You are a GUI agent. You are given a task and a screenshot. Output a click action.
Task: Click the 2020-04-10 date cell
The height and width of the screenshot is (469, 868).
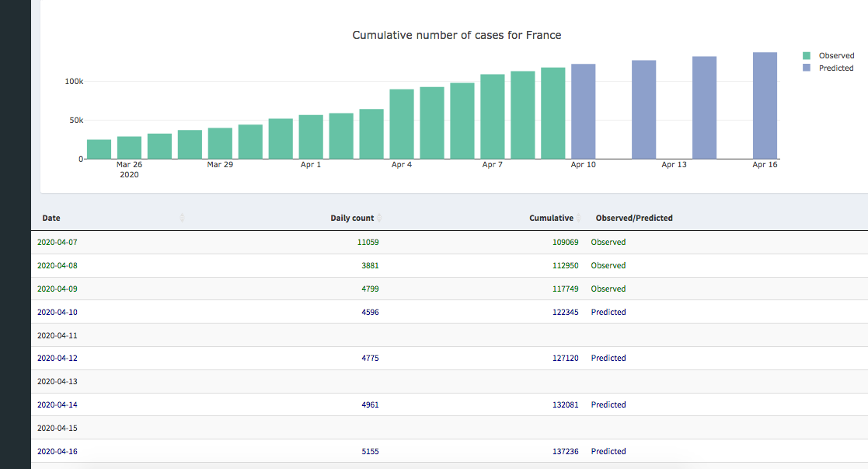click(58, 313)
